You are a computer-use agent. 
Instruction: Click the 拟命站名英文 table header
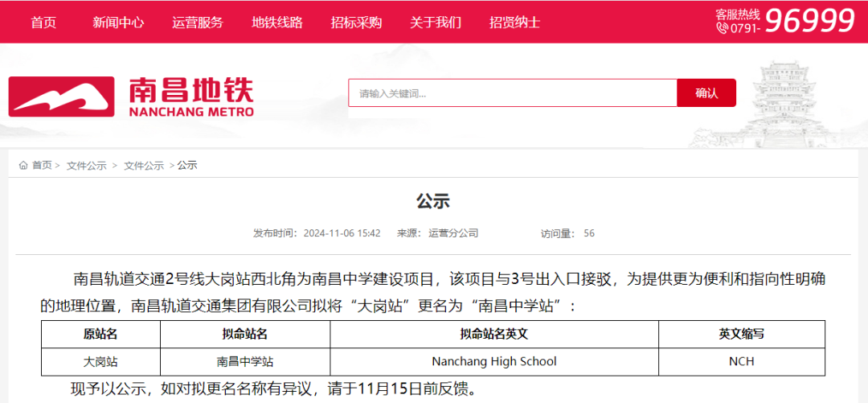tap(493, 334)
